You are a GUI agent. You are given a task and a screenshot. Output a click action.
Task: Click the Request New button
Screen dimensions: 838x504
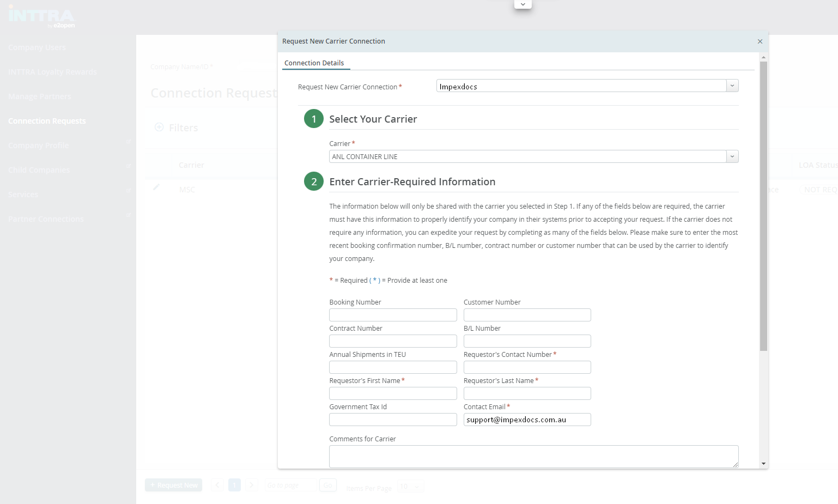tap(173, 485)
